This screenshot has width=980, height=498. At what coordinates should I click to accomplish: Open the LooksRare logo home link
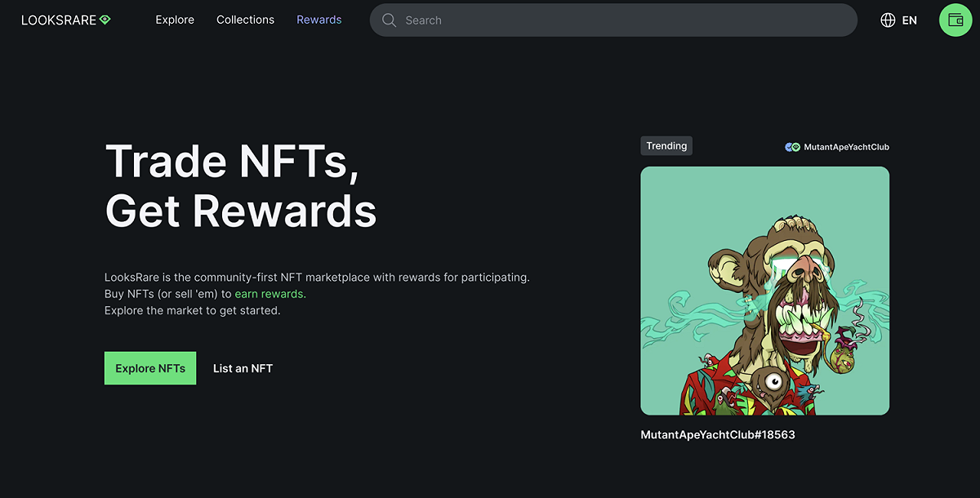(66, 20)
